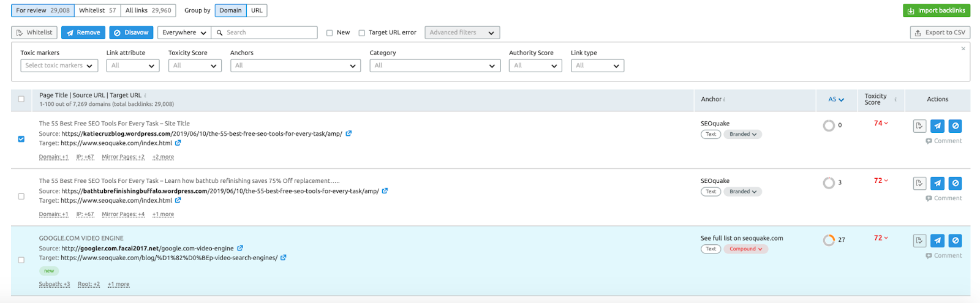The width and height of the screenshot is (980, 303).
Task: Click the remove icon for the bathtubrefinishingbuffalo row
Action: pos(937,183)
